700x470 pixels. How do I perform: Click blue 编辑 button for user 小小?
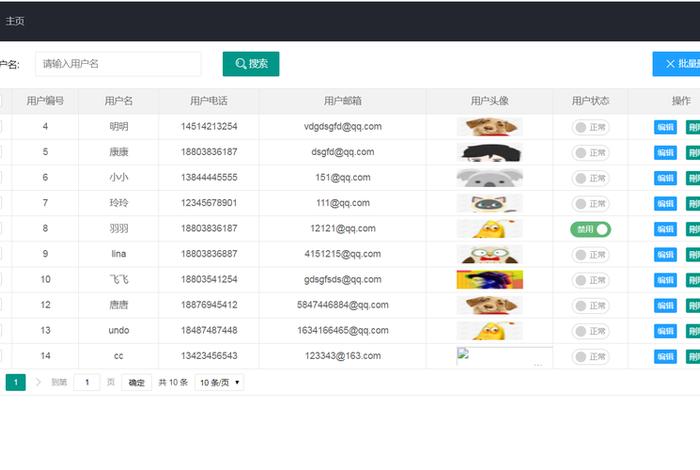665,178
